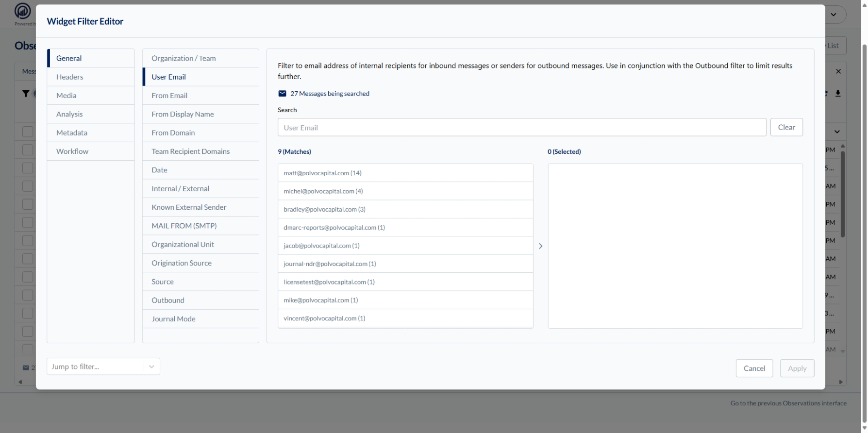Select the From Domain filter
Image resolution: width=868 pixels, height=433 pixels.
tap(173, 133)
